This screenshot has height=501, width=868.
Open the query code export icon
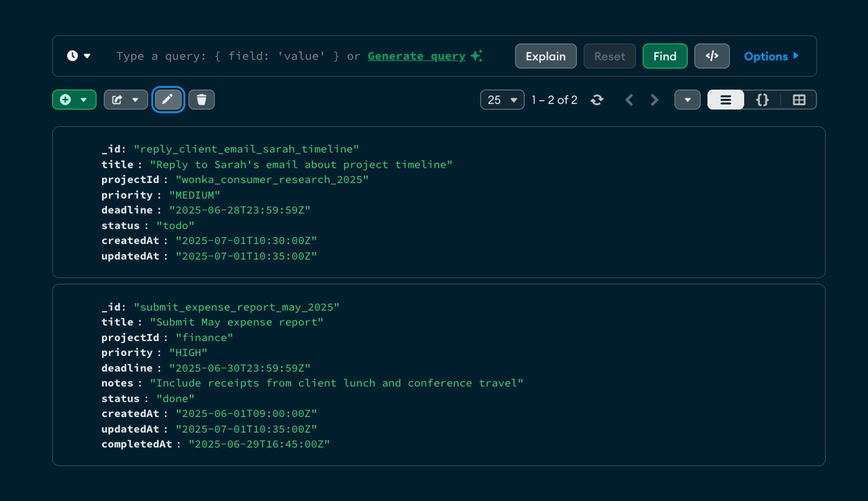click(712, 56)
